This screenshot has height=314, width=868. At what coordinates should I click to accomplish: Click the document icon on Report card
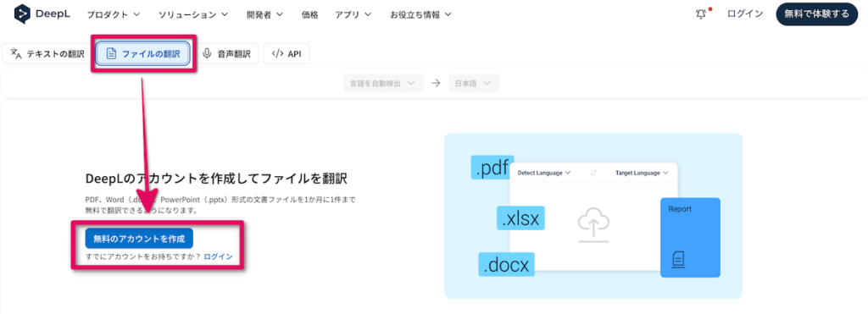tap(678, 259)
